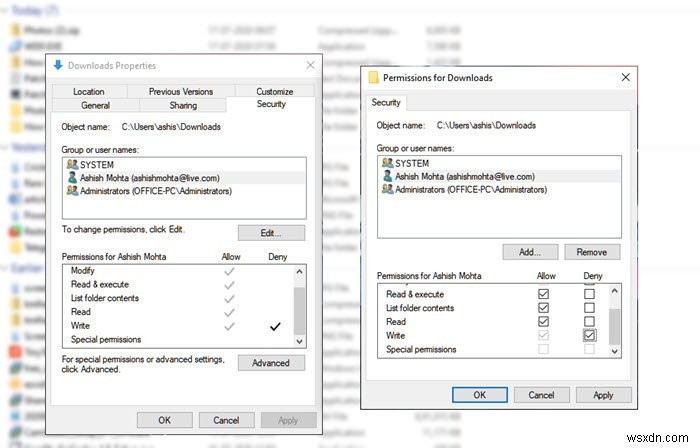Viewport: 700px width, 448px height.
Task: Toggle the Allow checkbox for Read & execute
Action: pos(543,294)
